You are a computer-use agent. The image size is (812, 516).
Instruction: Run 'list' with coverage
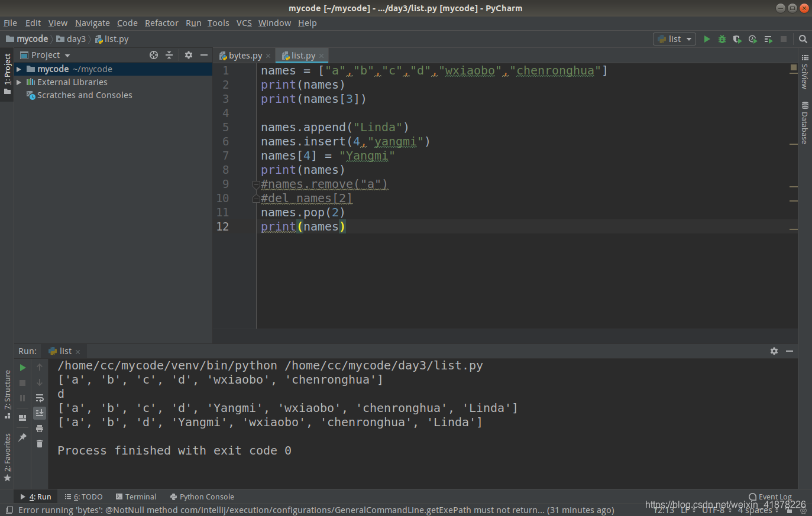[x=737, y=39]
